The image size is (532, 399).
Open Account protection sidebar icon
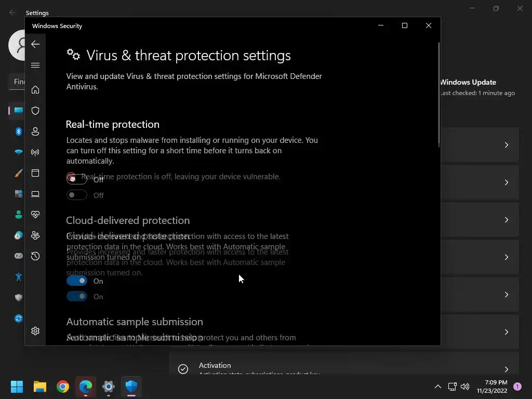[35, 131]
